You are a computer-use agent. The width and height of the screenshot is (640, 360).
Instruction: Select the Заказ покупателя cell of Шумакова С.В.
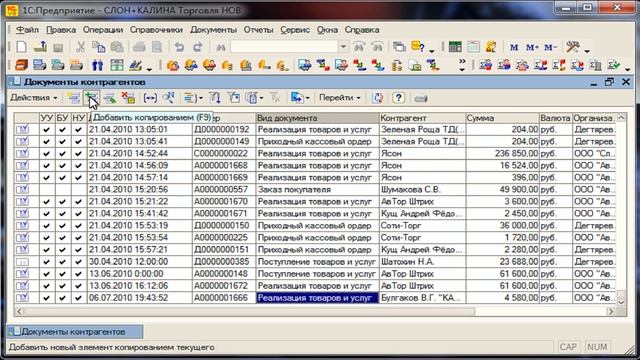pos(317,190)
